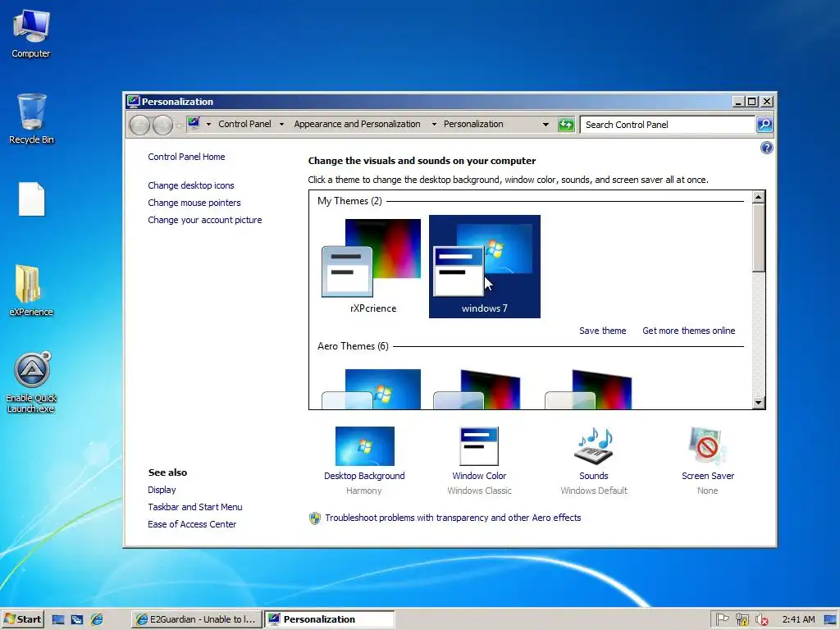The width and height of the screenshot is (840, 630).
Task: Expand arrow after Appearance and Personalization
Action: (x=434, y=125)
